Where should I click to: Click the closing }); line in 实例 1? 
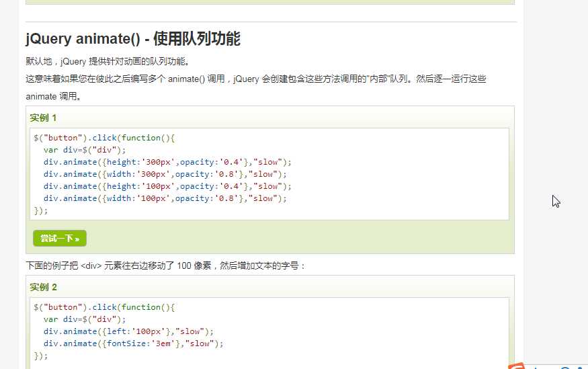click(41, 210)
